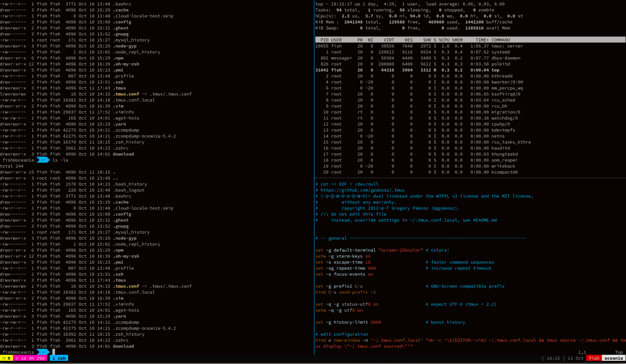Click the '1,1' cursor position in vim ruler
Image resolution: width=626 pixels, height=364 pixels.
click(582, 352)
